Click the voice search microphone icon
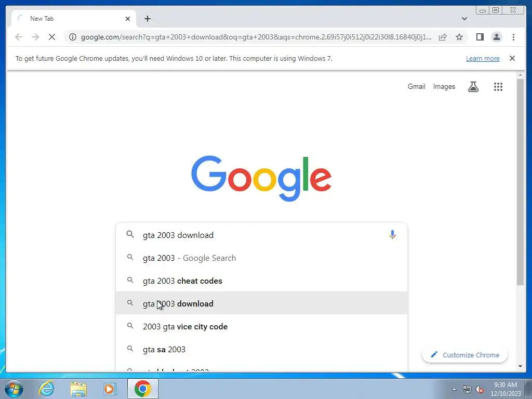The height and width of the screenshot is (399, 532). pos(392,234)
